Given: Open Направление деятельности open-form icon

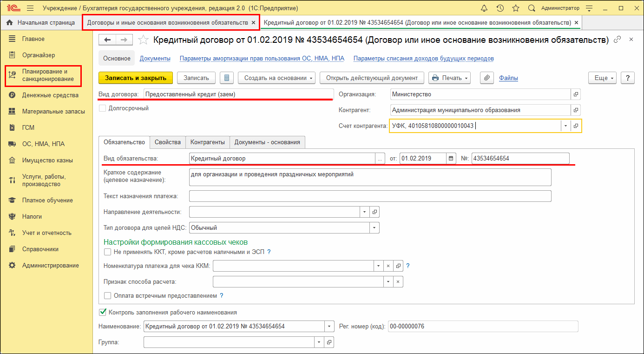Looking at the screenshot, I should (x=375, y=212).
